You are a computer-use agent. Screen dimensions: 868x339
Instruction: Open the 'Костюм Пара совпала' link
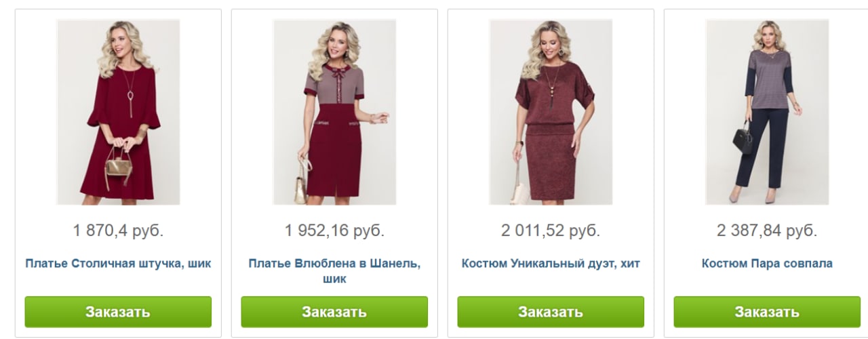(x=767, y=263)
